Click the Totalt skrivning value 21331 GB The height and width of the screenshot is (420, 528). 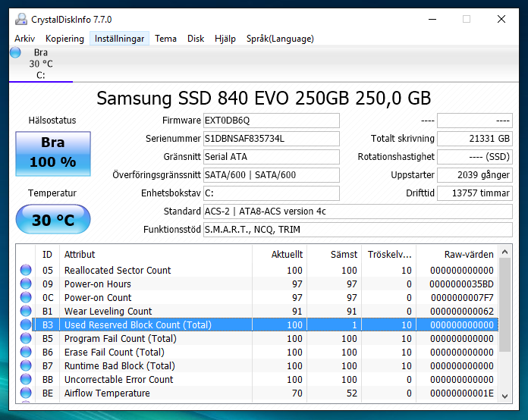(475, 139)
